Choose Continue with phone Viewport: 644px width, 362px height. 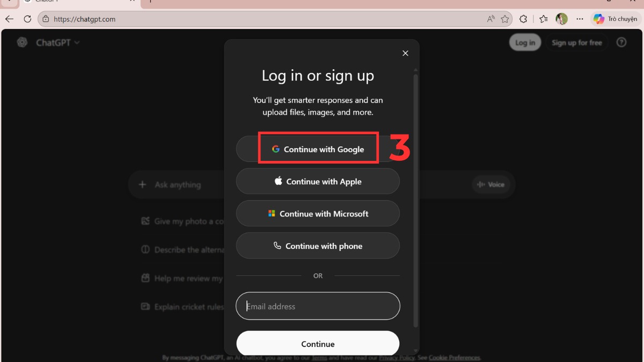click(318, 246)
